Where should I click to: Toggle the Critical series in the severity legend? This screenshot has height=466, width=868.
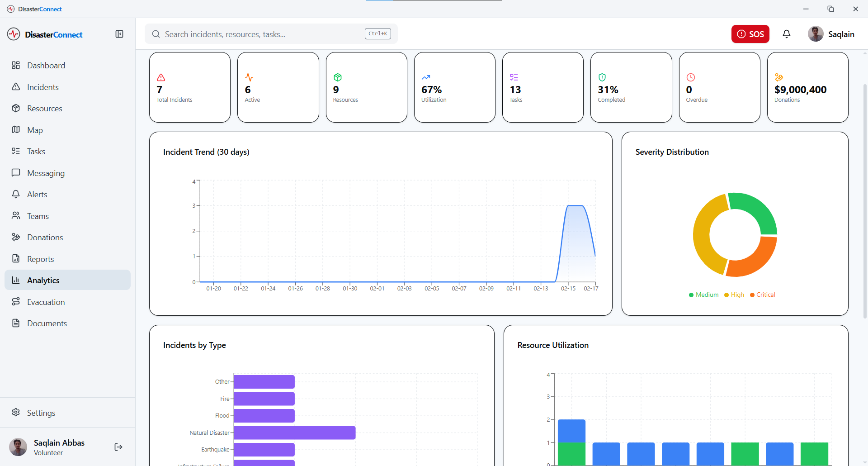762,295
